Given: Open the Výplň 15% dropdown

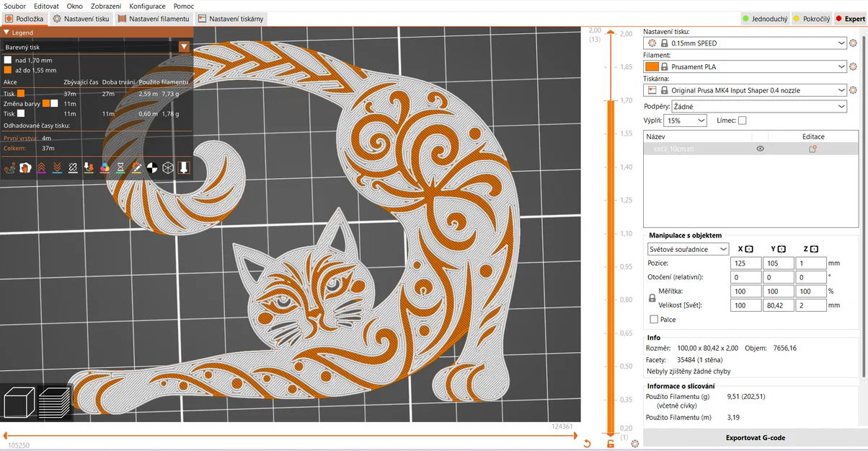Looking at the screenshot, I should click(686, 121).
